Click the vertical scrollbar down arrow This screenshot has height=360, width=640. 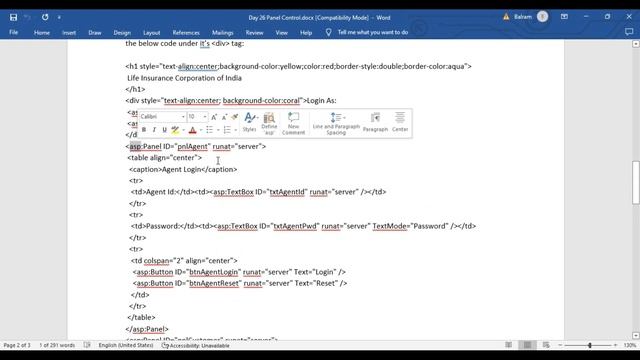tap(636, 336)
